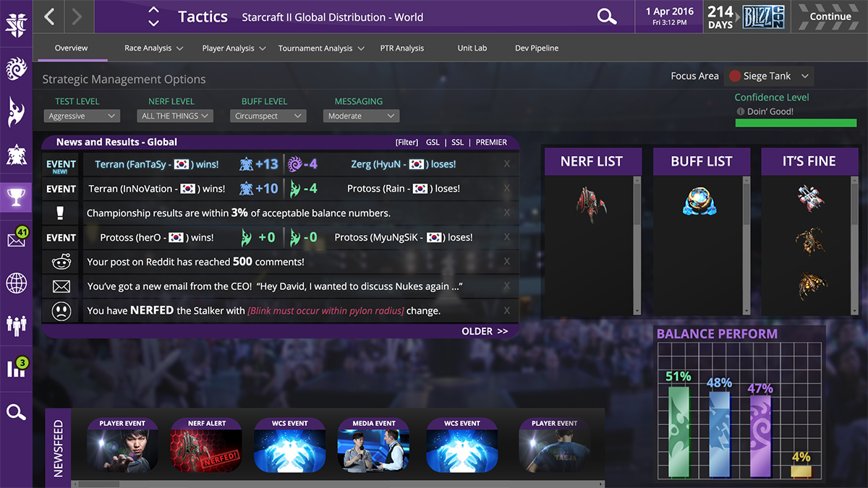Dismiss the Reddit 500 comments notification
868x488 pixels.
coord(506,262)
